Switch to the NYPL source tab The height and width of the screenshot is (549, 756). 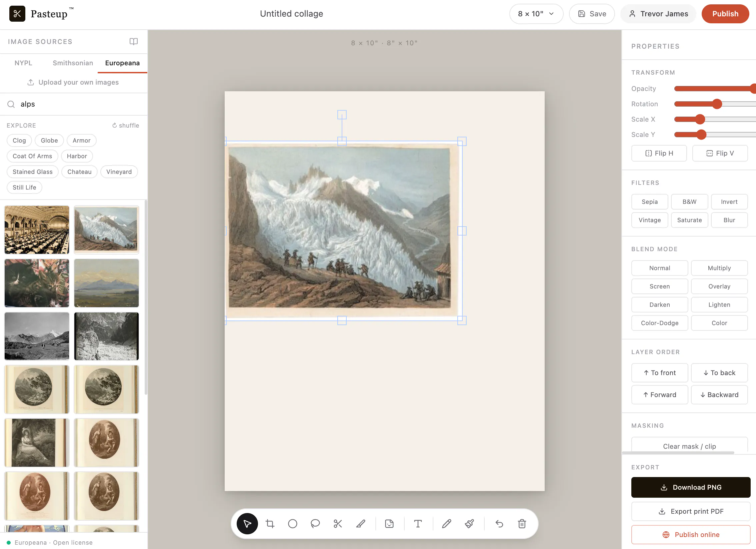23,63
